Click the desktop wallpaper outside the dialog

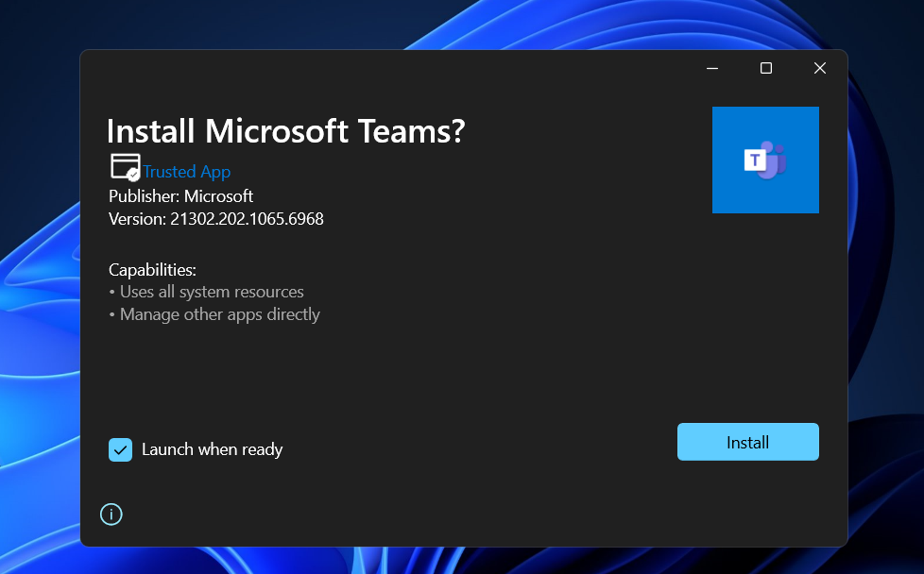[x=38, y=283]
